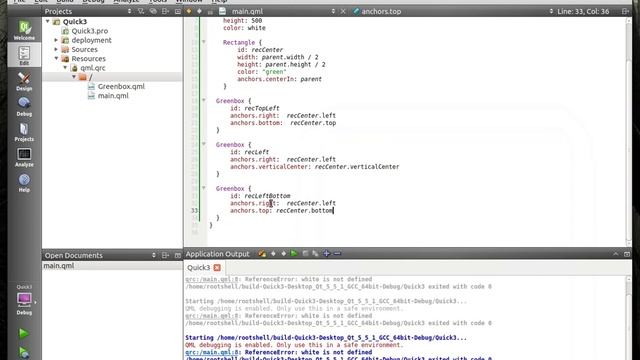Split the Projects side panel
The image size is (640, 360).
[165, 11]
